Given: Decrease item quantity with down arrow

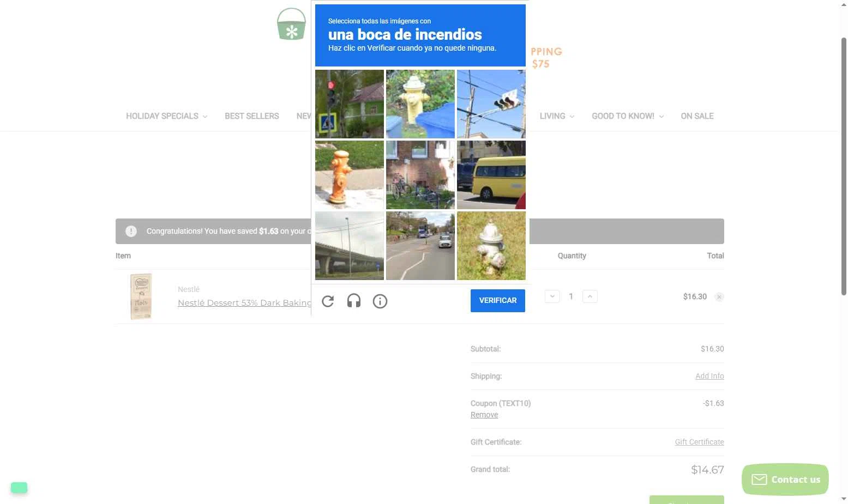Looking at the screenshot, I should [552, 296].
